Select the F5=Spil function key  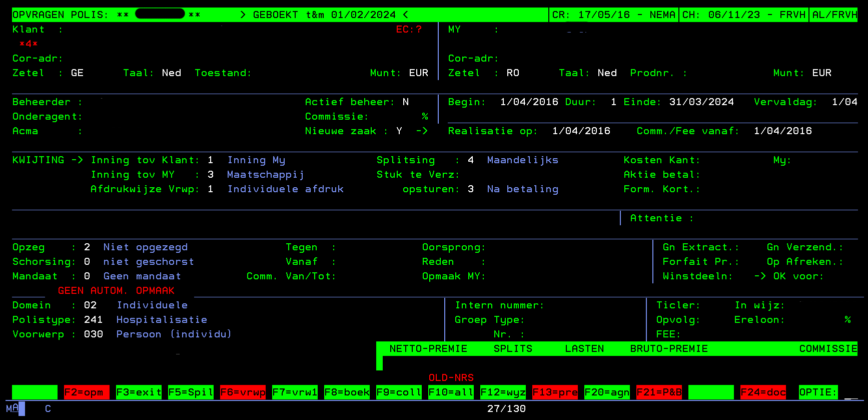click(191, 392)
